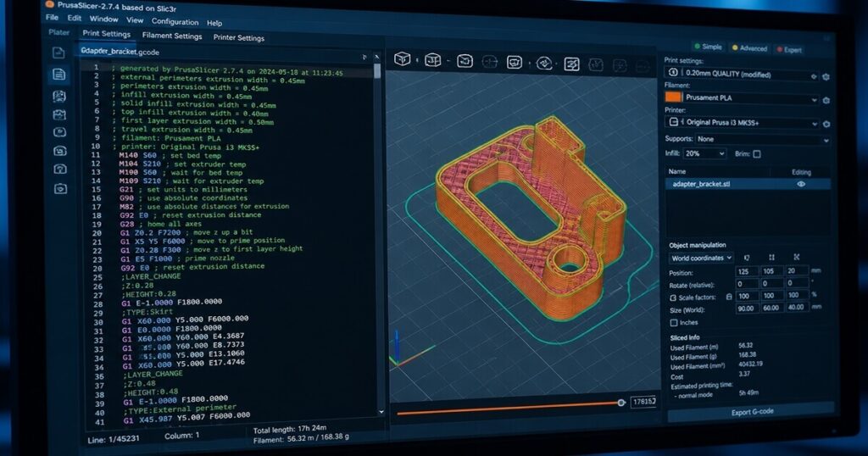Click the first cube icon in the viewport toolbar
Image resolution: width=868 pixels, height=456 pixels.
(403, 58)
